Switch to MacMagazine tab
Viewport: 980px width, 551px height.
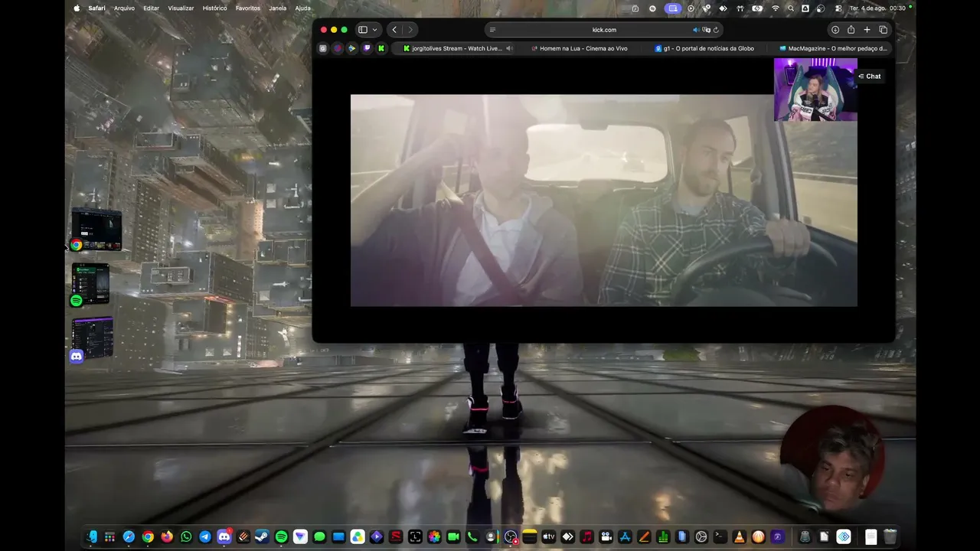pos(832,48)
